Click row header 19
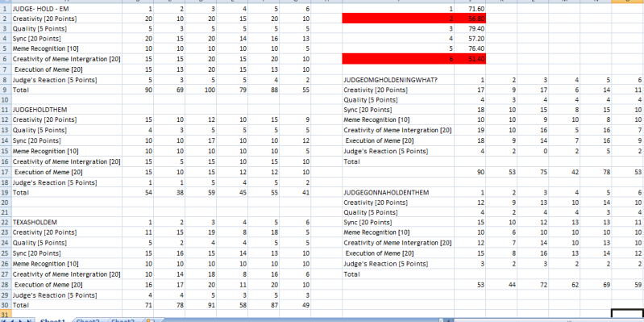The image size is (644, 322). [x=5, y=192]
